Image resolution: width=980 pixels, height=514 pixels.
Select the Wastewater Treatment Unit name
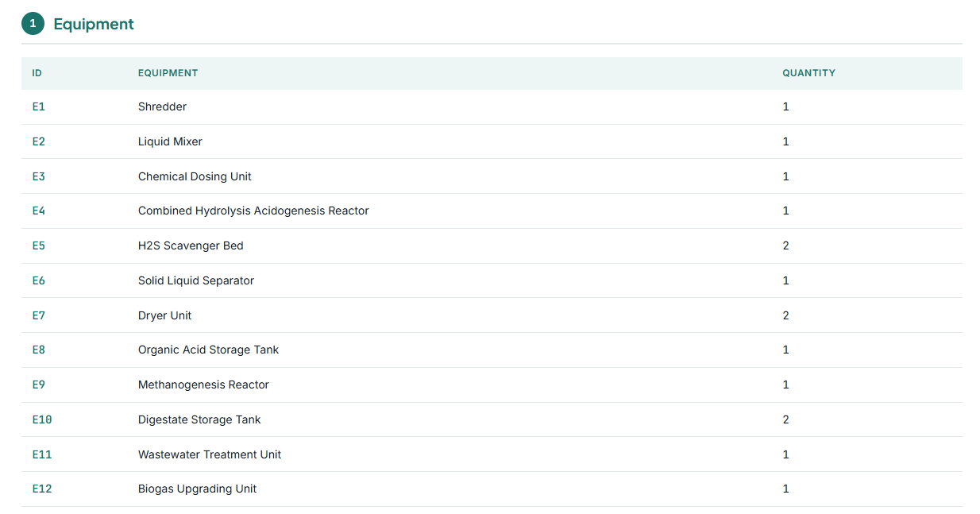[x=210, y=454]
